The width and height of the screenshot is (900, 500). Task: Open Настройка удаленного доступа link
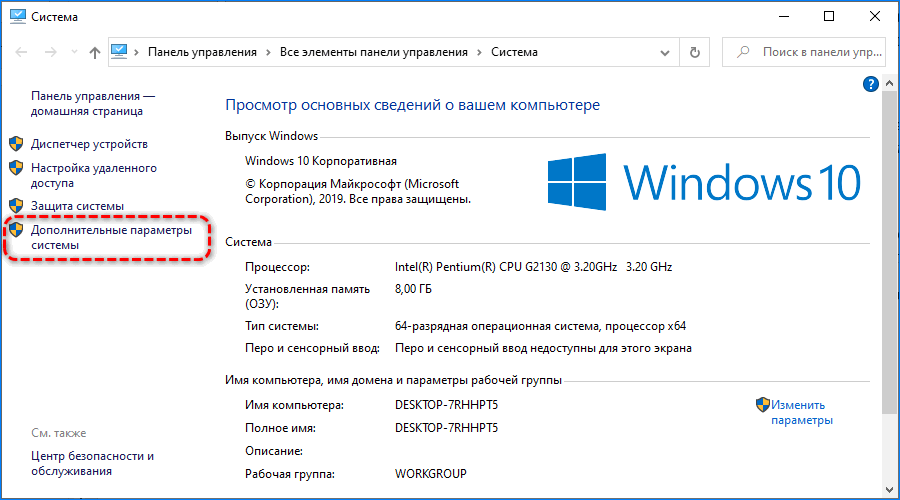tap(93, 176)
